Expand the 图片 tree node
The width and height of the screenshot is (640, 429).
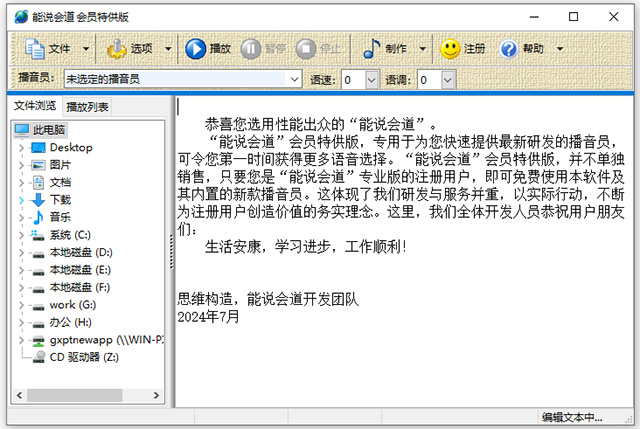click(21, 165)
